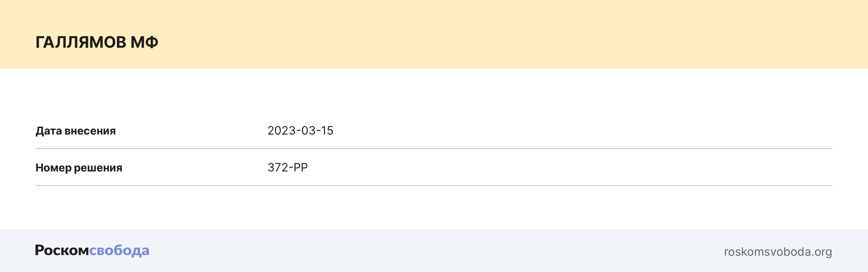
Task: Click the РР suffix of the decision number
Action: (x=300, y=167)
